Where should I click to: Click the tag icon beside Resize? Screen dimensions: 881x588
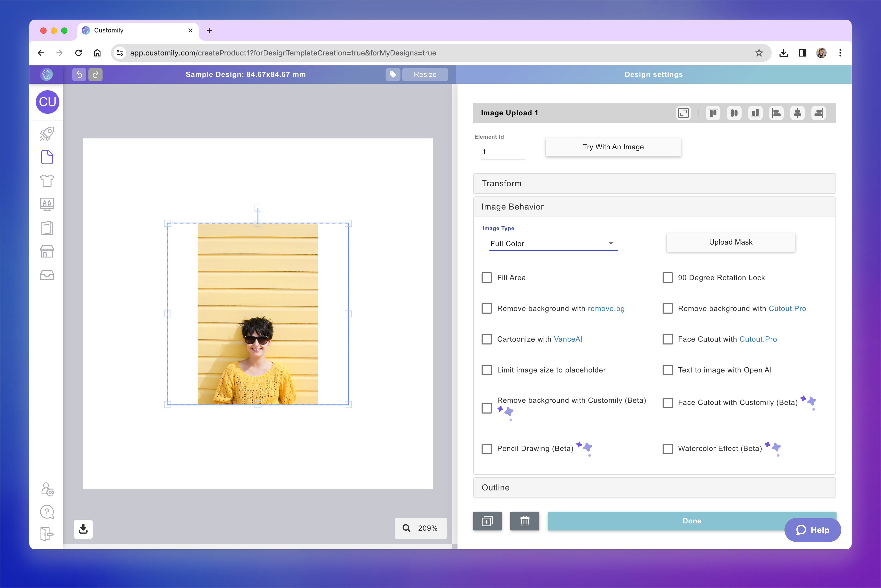(x=393, y=74)
